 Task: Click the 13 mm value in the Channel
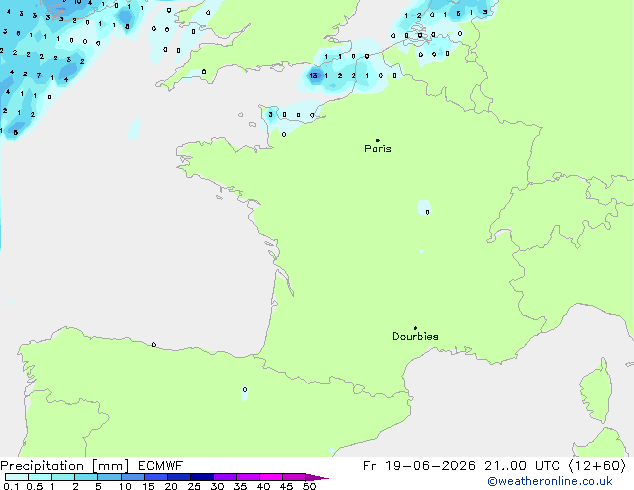pos(313,76)
